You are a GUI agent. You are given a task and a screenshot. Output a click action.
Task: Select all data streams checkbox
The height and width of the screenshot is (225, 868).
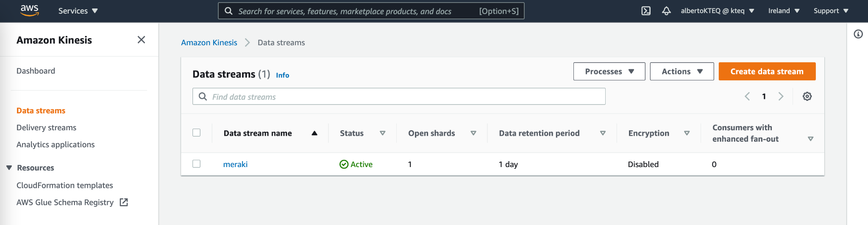coord(197,132)
